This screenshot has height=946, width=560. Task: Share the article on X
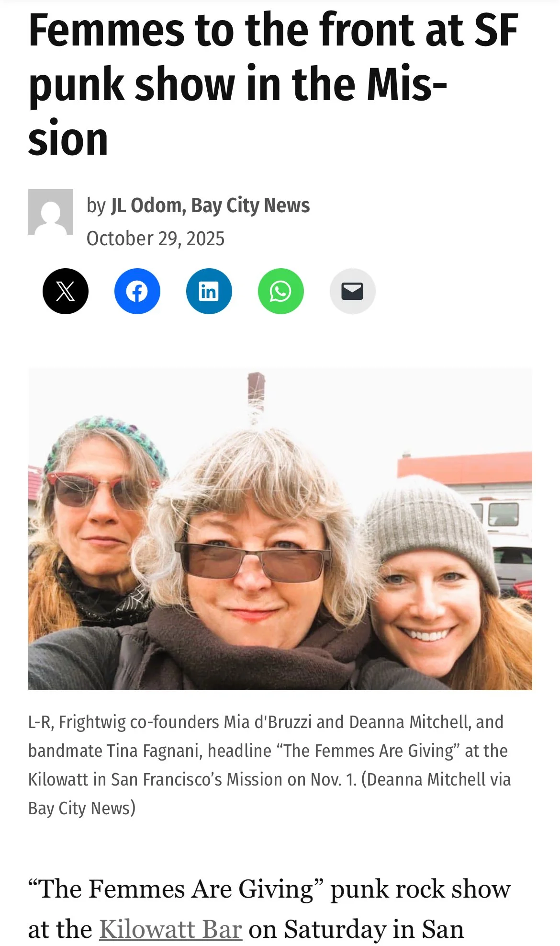coord(66,291)
